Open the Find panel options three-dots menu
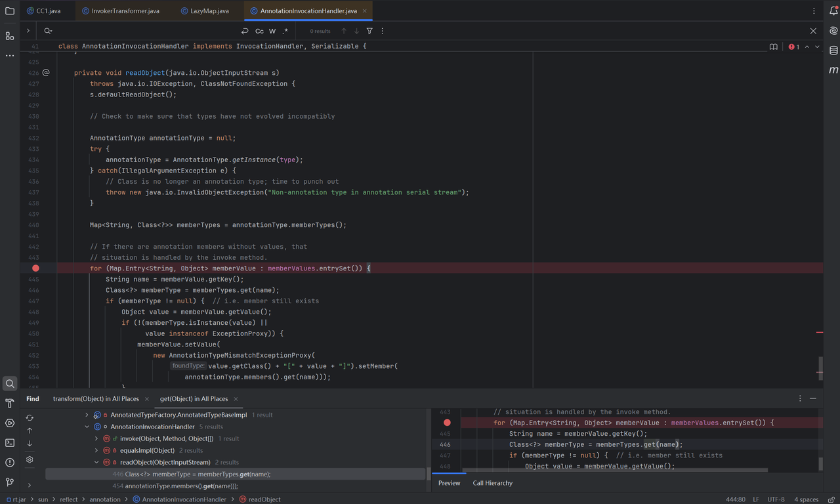The width and height of the screenshot is (840, 504). [800, 398]
